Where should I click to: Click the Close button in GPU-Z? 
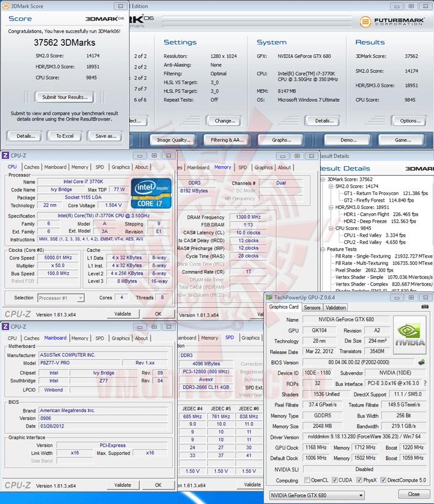point(414,494)
